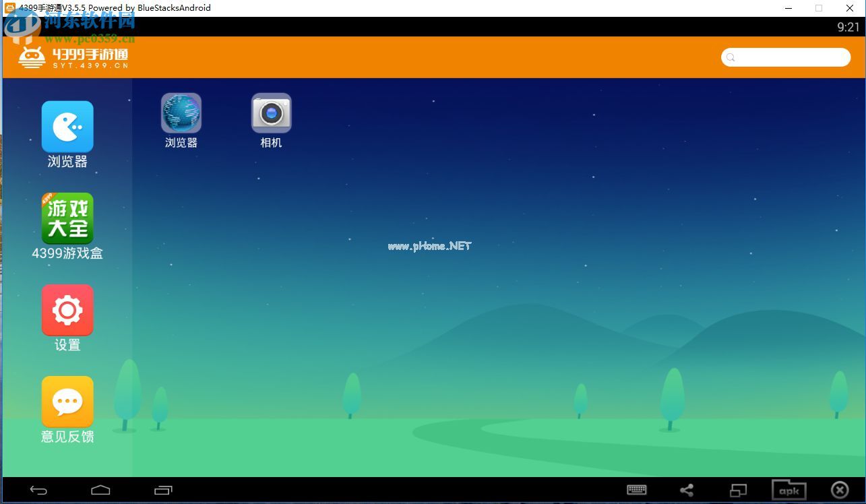This screenshot has width=866, height=504.
Task: Open 设置 settings gear app
Action: pos(67,310)
